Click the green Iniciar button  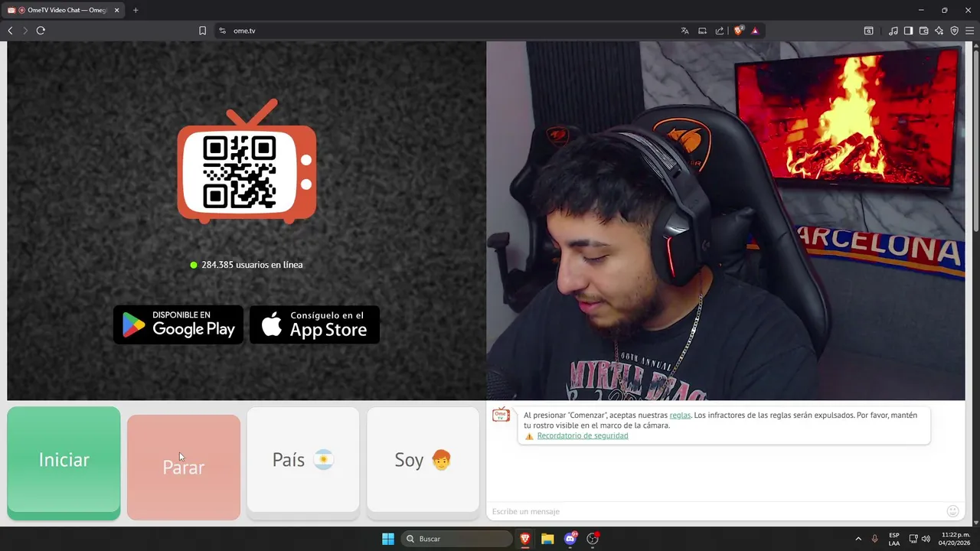(64, 462)
